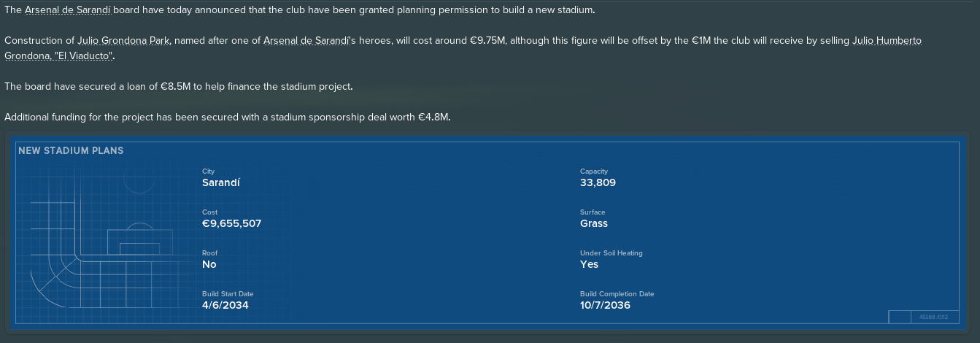Image resolution: width=980 pixels, height=343 pixels.
Task: Select Build Completion Date 10/7/2036
Action: coord(605,306)
